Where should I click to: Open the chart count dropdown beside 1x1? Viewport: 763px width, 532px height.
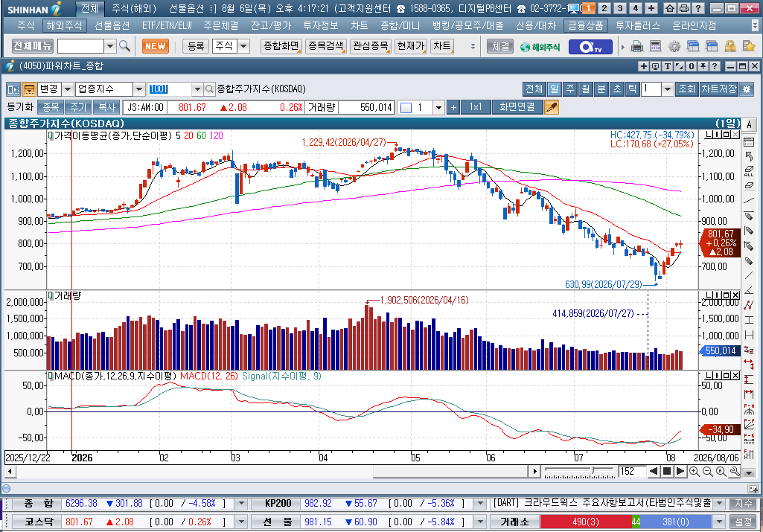coord(438,107)
